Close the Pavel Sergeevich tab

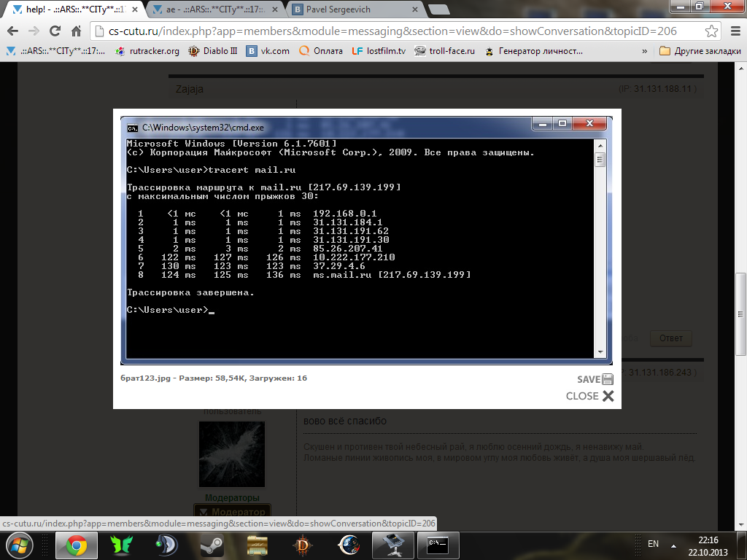click(x=415, y=9)
